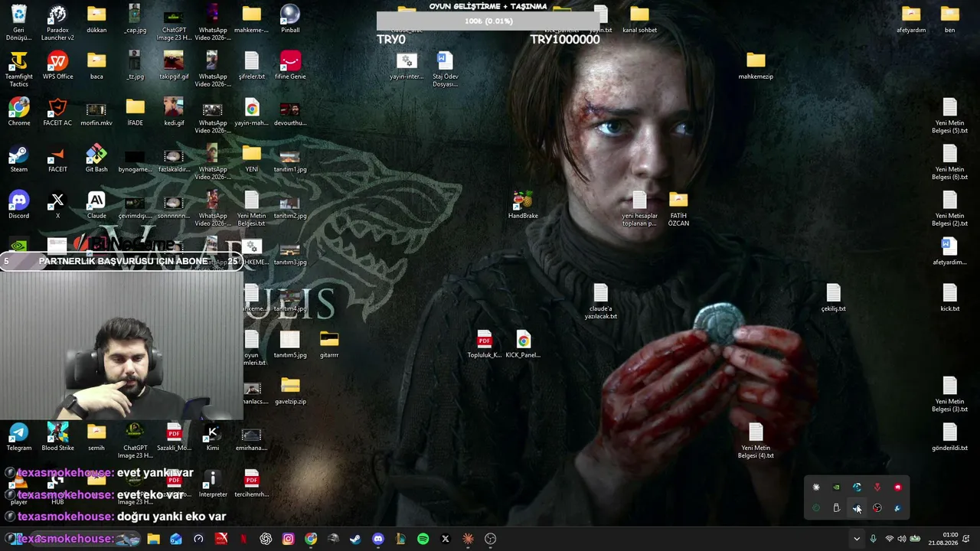Select the Git Bash shortcut
Image resolution: width=980 pixels, height=551 pixels.
[96, 159]
